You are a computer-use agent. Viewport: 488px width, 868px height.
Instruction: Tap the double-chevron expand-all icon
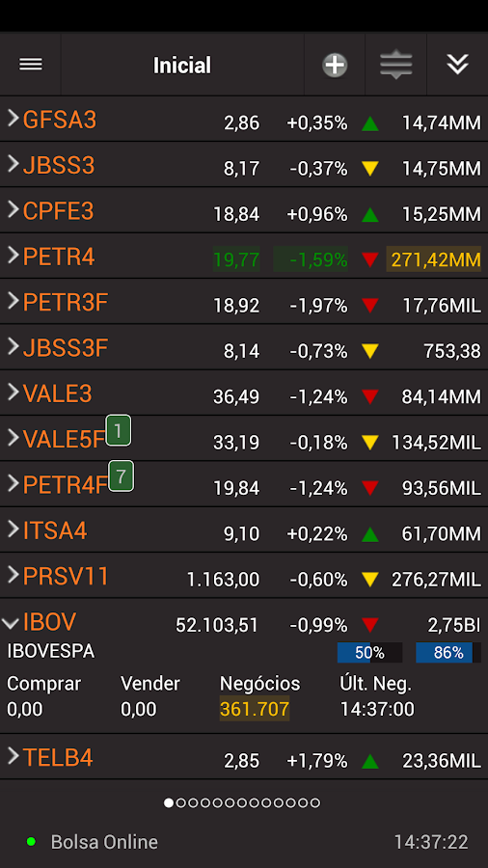pos(457,65)
